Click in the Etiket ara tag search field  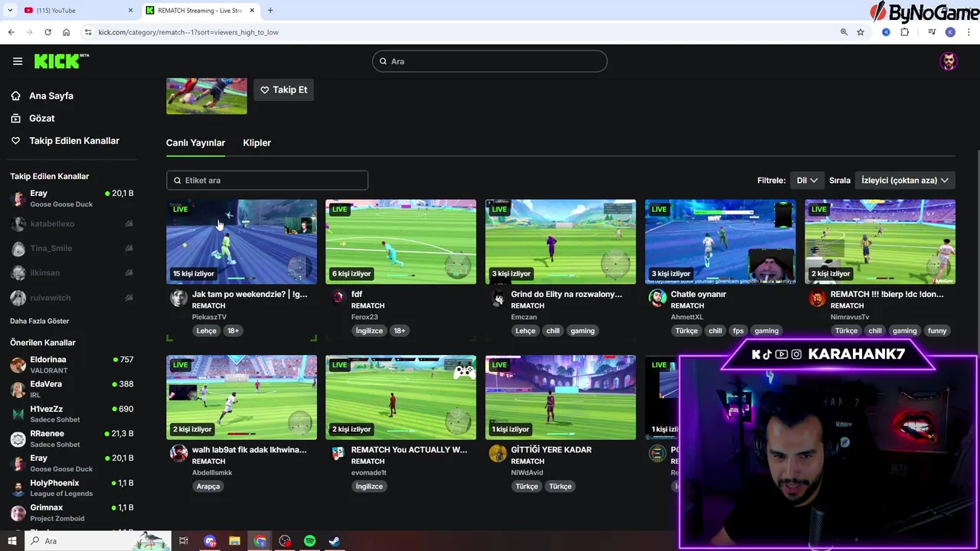267,180
